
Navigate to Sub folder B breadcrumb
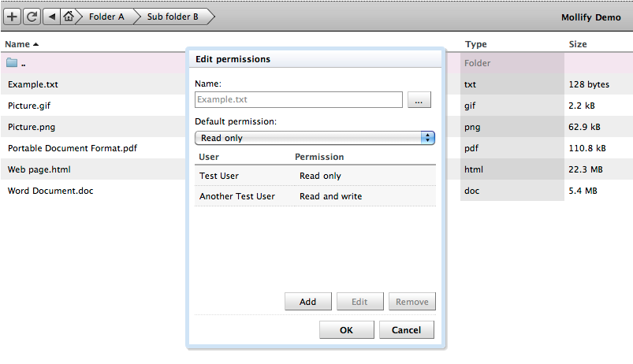173,17
